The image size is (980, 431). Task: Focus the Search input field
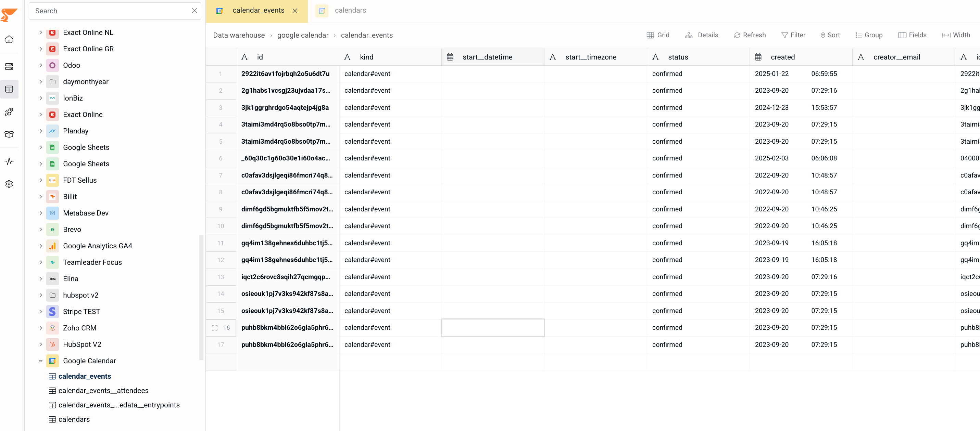click(110, 11)
